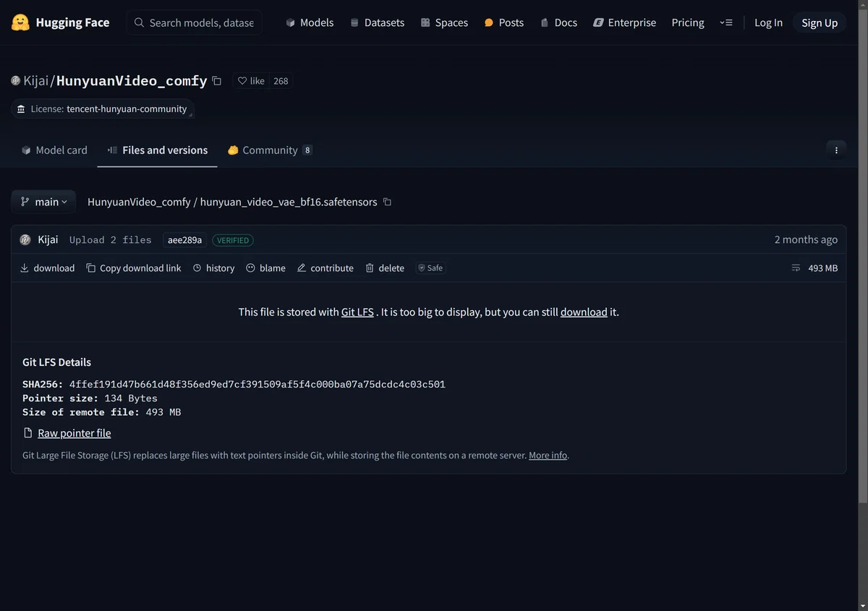Focus the search models input field

pyautogui.click(x=195, y=22)
